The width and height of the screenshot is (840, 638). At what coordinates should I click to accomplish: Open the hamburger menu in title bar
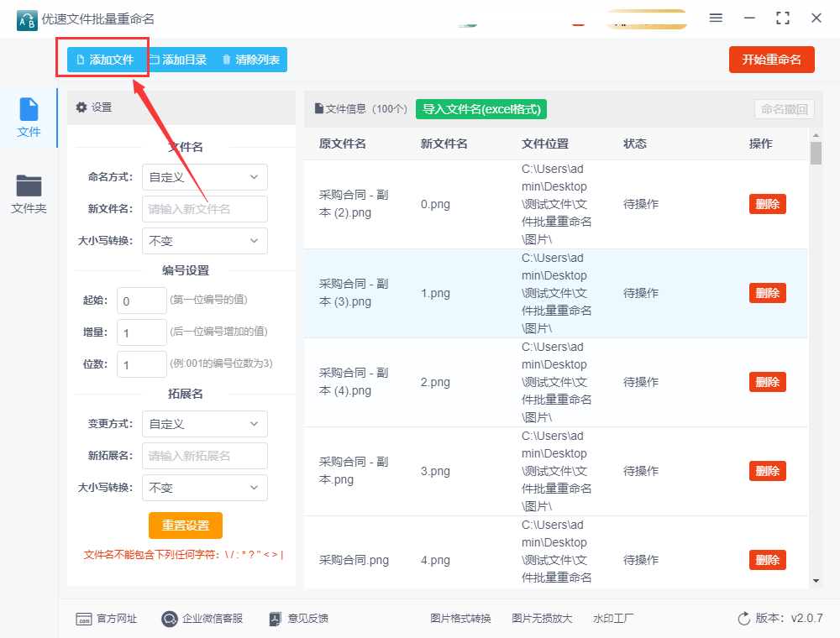pyautogui.click(x=716, y=18)
